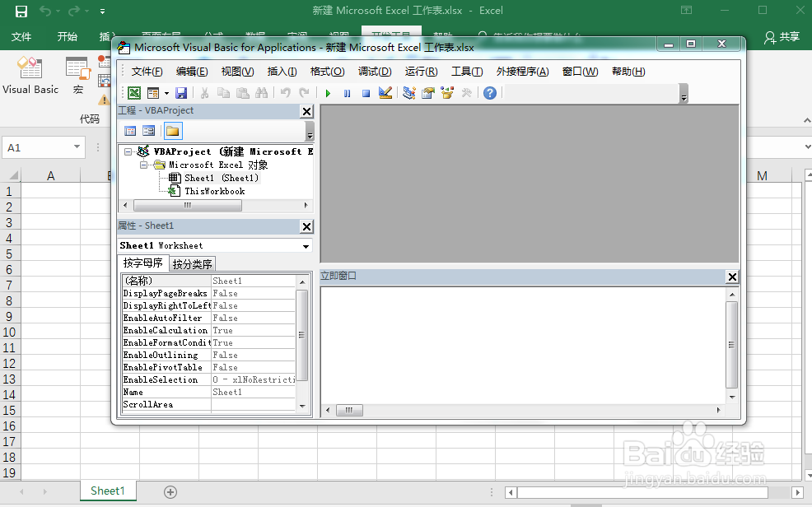Close the 工程 - VBAProject panel
Viewport: 812px width, 507px height.
306,111
